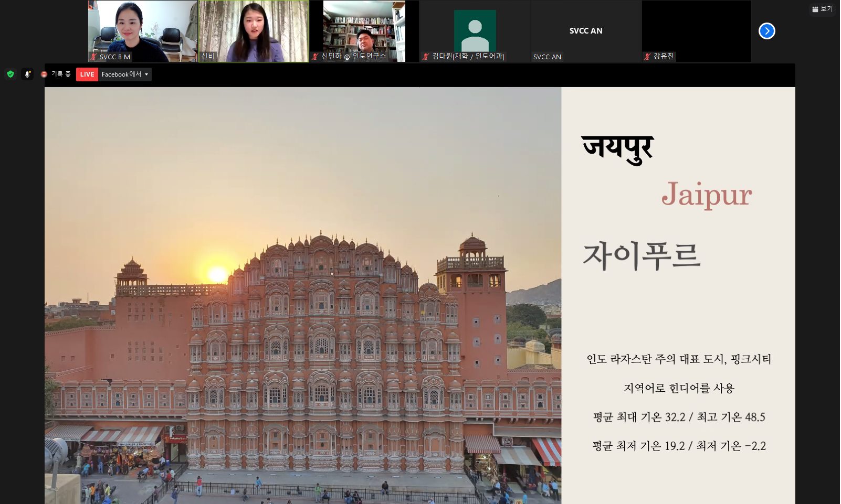The height and width of the screenshot is (504, 841).
Task: Show next participants with blue arrow
Action: (766, 31)
